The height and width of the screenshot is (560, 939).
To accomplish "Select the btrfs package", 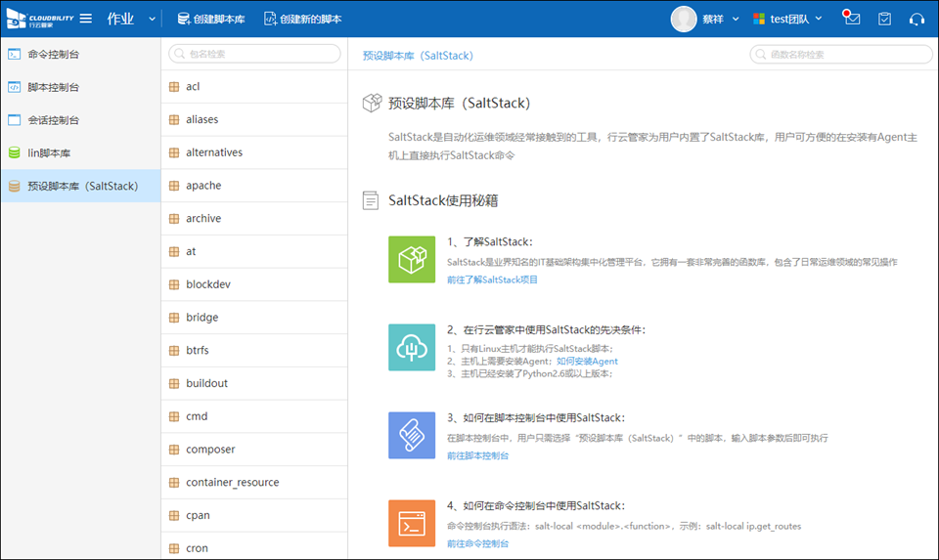I will [x=254, y=350].
